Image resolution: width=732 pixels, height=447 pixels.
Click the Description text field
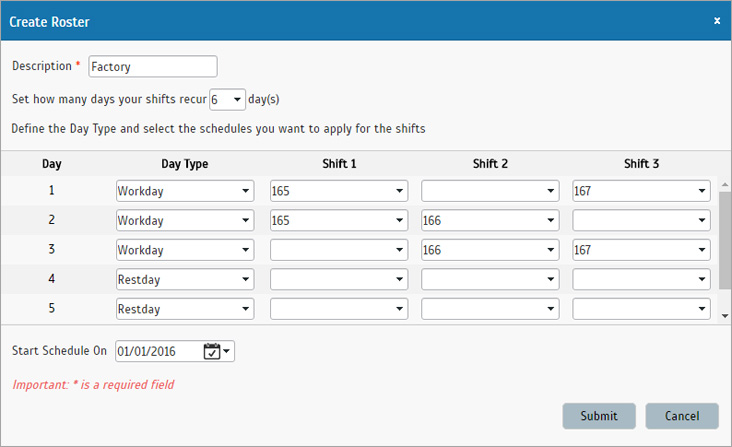(152, 67)
